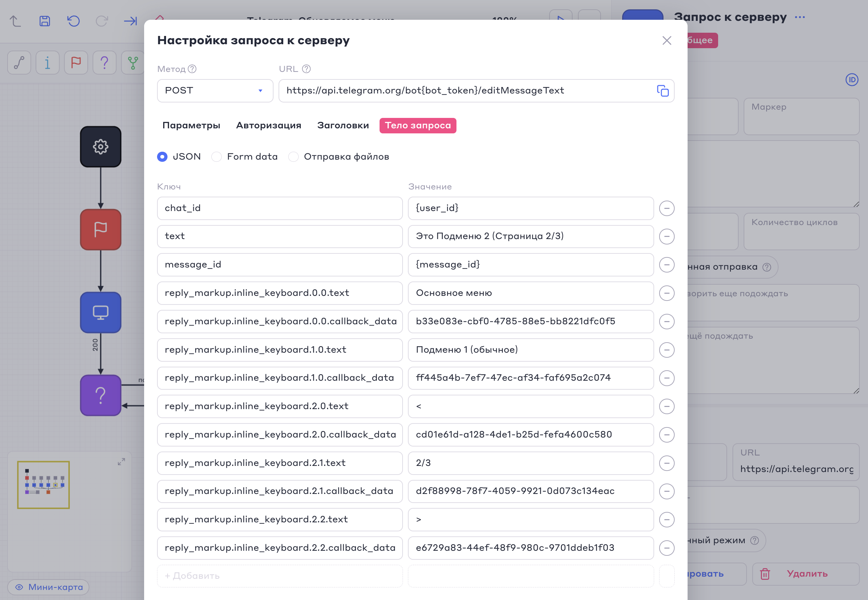This screenshot has height=600, width=868.
Task: Select the purple question node on canvas
Action: coord(101,395)
